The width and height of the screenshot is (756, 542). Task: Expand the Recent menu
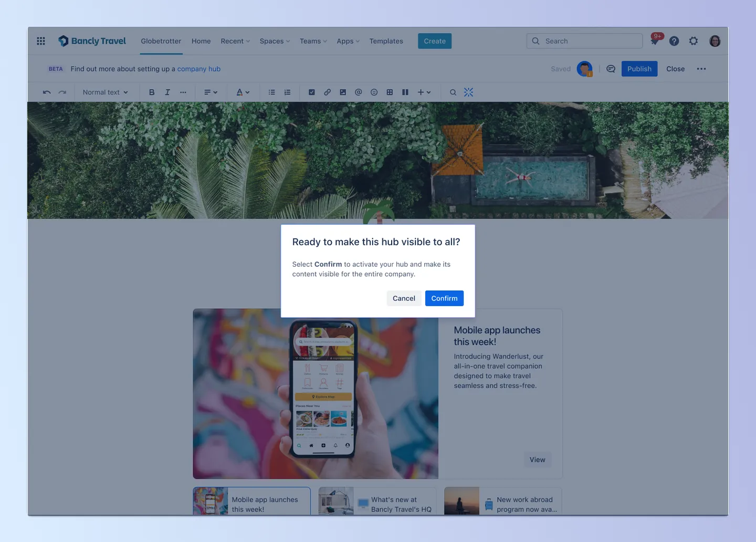[235, 41]
